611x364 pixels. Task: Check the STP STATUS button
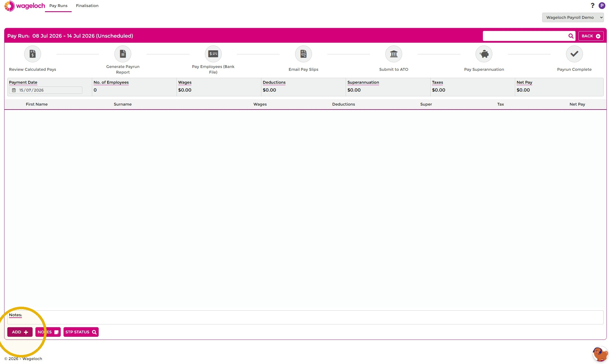click(81, 332)
